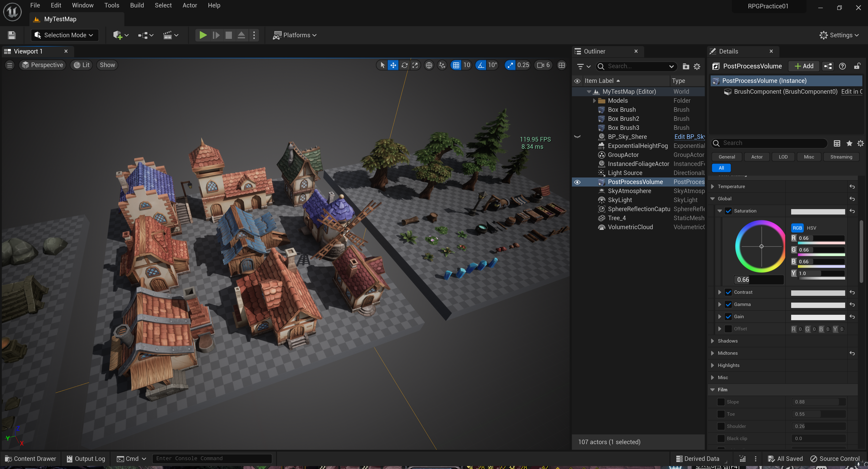Open the Build menu
Viewport: 868px width, 469px height.
point(137,5)
